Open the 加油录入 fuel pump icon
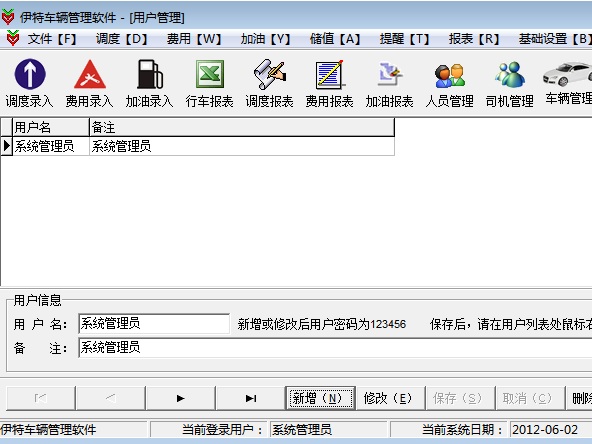This screenshot has height=444, width=592. click(x=150, y=74)
